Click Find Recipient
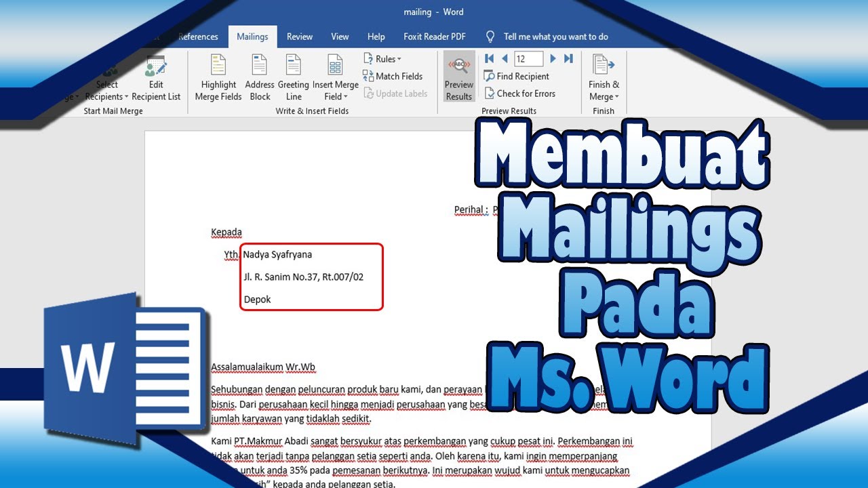Image resolution: width=868 pixels, height=488 pixels. (x=517, y=77)
